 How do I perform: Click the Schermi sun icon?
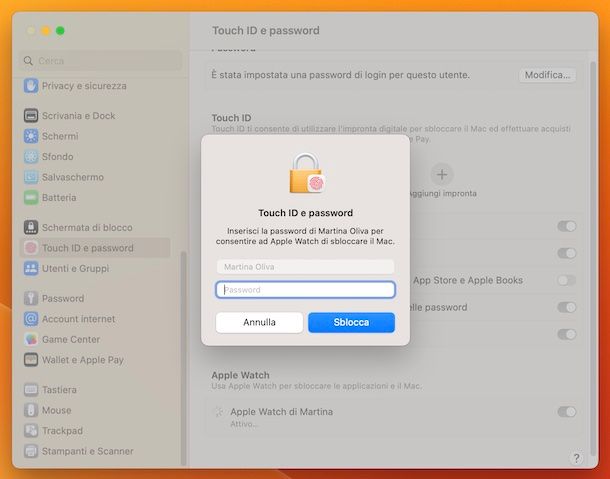coord(31,136)
